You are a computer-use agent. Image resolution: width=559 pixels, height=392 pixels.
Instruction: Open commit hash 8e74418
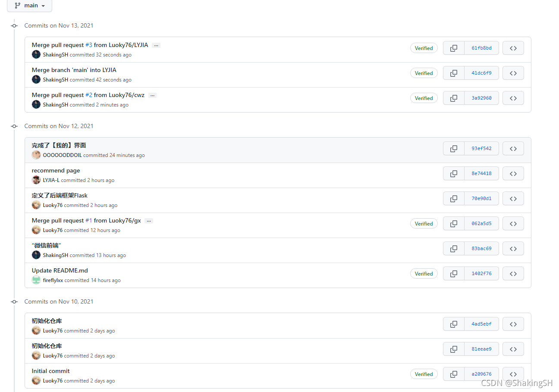pos(481,174)
